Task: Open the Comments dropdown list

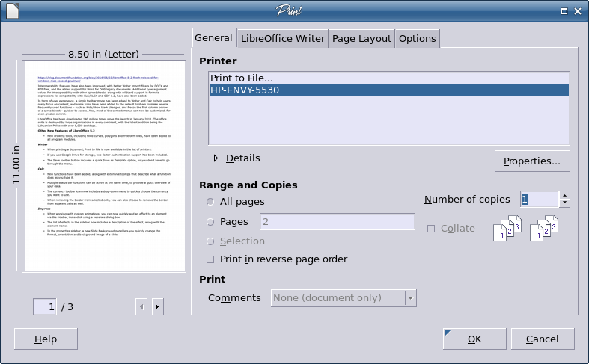Action: coord(411,298)
